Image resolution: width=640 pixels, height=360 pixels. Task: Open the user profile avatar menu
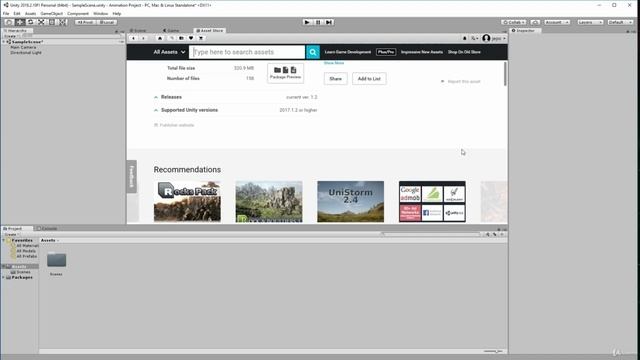(x=494, y=38)
